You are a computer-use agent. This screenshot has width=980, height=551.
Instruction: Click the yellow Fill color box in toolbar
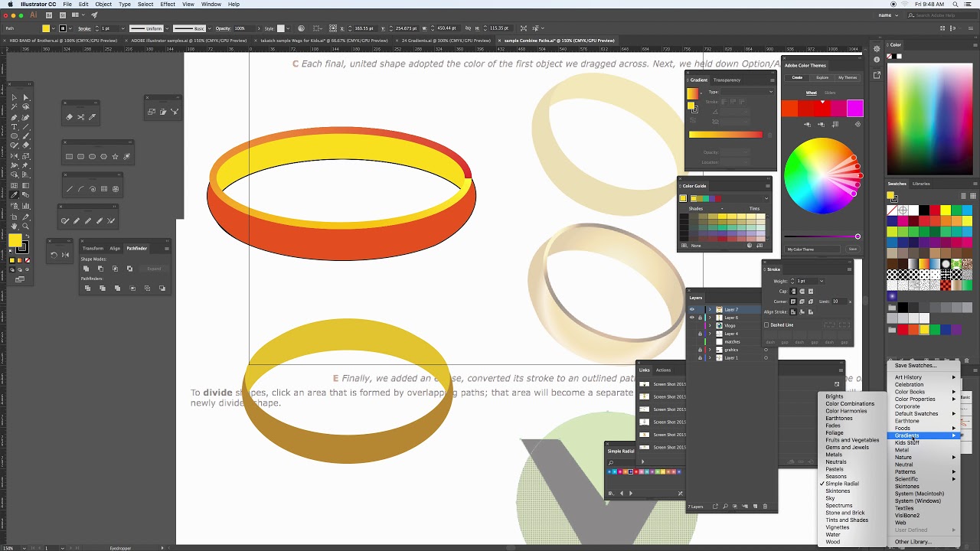click(15, 240)
